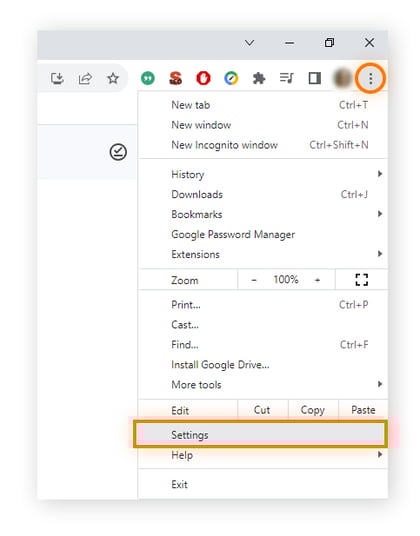Expand the Bookmarks submenu arrow
This screenshot has height=536, width=420.
[x=380, y=214]
